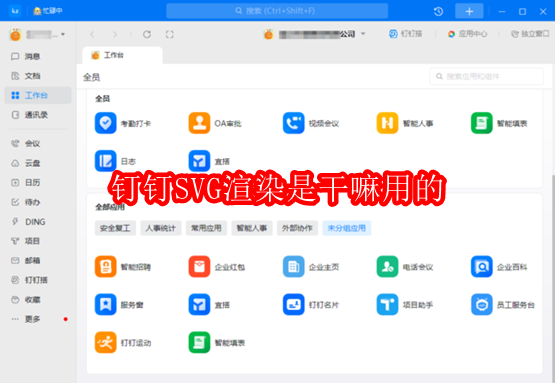Open the OA审批 approval app

pos(215,123)
